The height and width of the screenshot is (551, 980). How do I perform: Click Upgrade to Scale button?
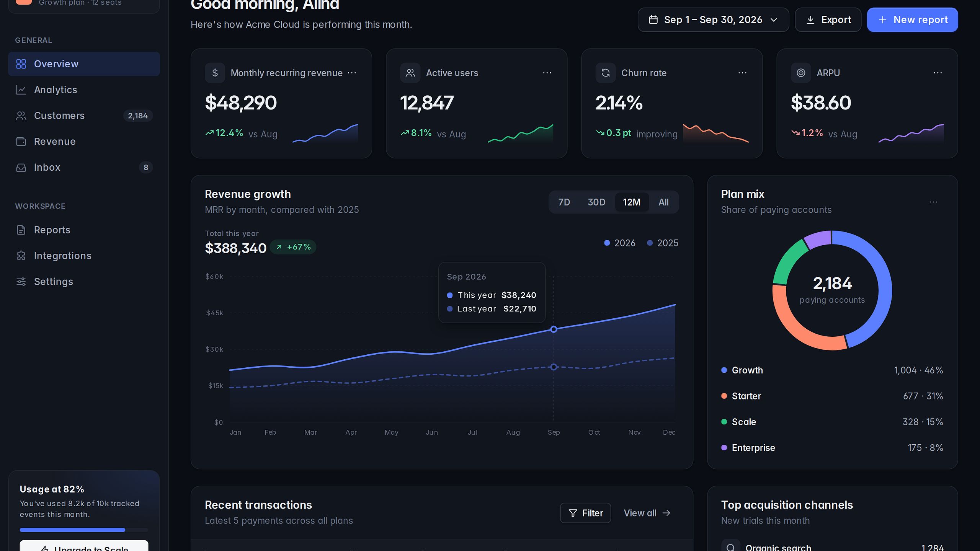pyautogui.click(x=84, y=546)
